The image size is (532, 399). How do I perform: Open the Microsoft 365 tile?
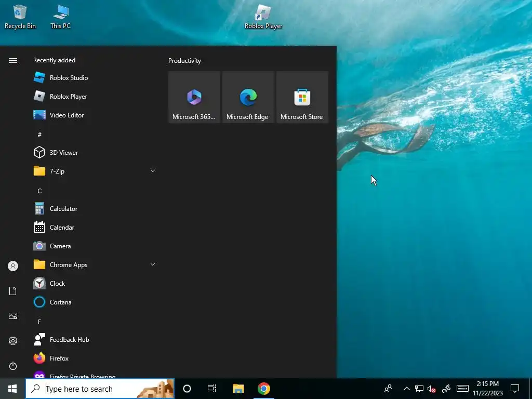[x=194, y=97]
